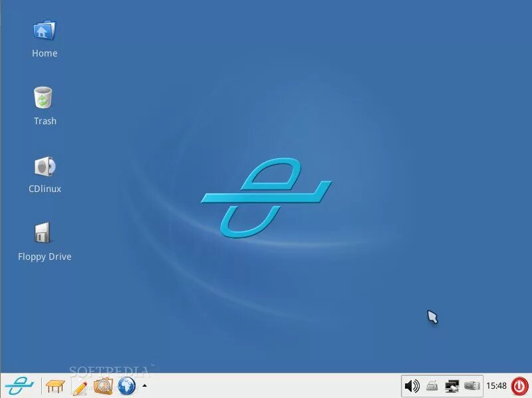Screen dimensions: 532x398
Task: Click the USB drive tray icon
Action: pyautogui.click(x=472, y=386)
